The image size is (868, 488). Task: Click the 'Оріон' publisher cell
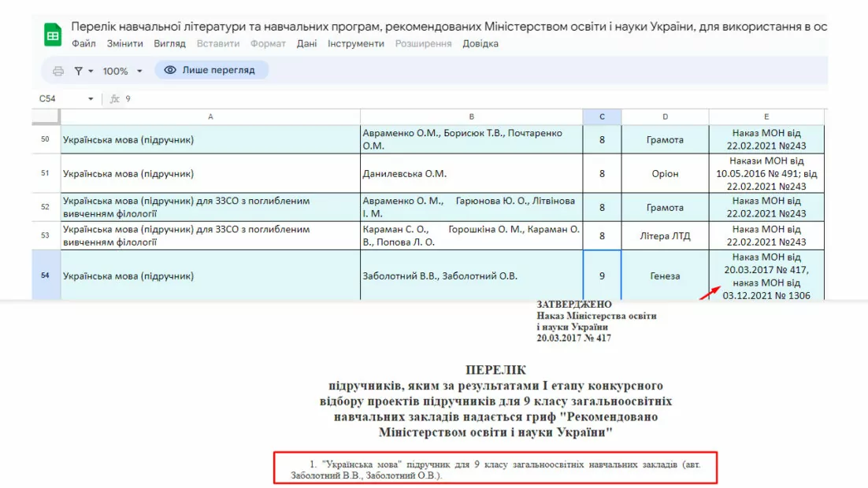(666, 173)
